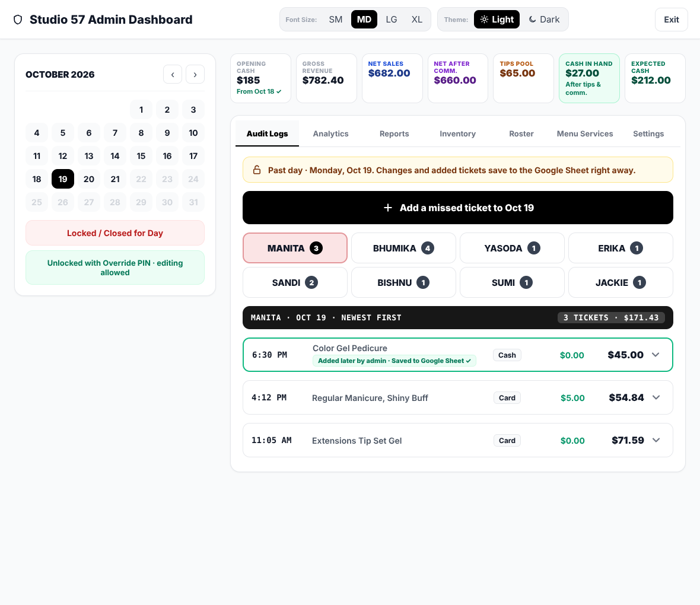Click the unlock padlock icon in banner
The width and height of the screenshot is (700, 605).
(x=257, y=170)
